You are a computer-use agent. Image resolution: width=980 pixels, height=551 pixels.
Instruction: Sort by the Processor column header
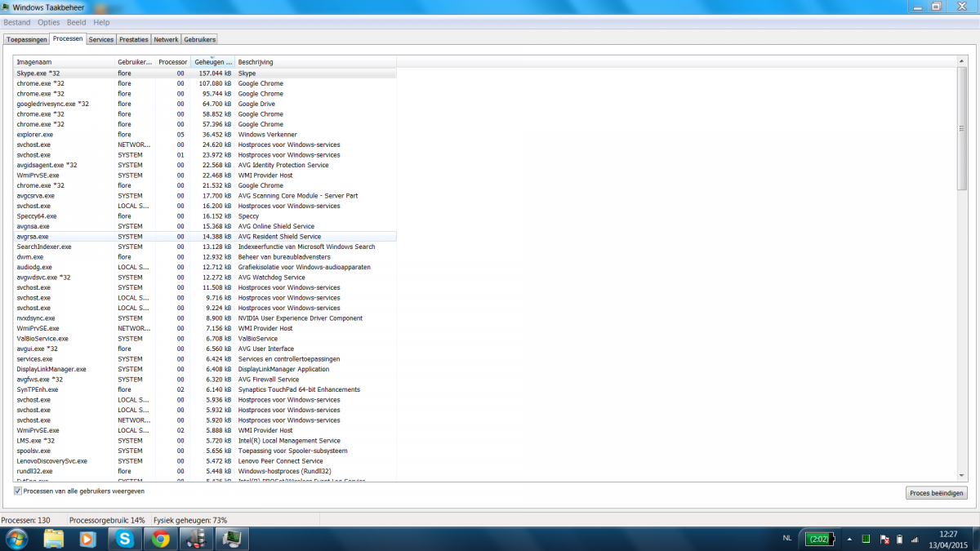pyautogui.click(x=173, y=62)
